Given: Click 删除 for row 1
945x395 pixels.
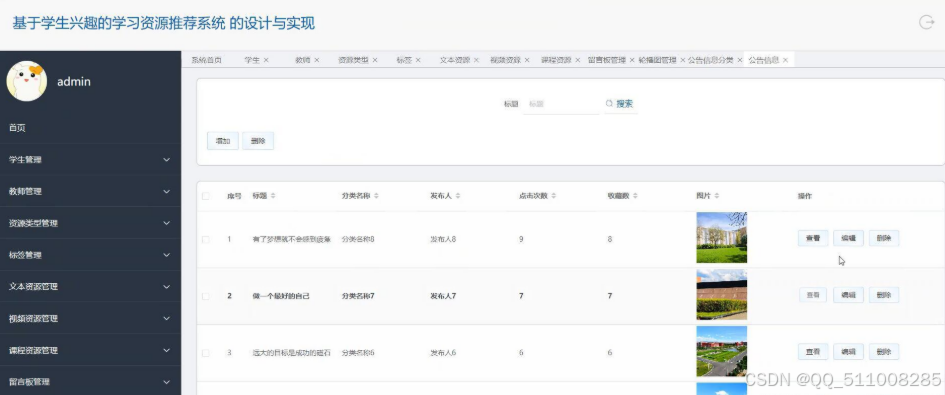Looking at the screenshot, I should (x=884, y=238).
